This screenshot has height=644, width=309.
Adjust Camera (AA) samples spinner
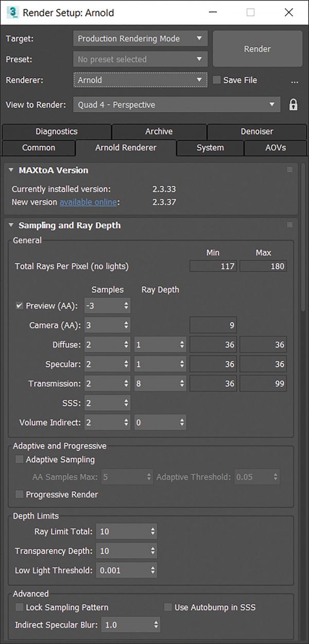(x=126, y=325)
